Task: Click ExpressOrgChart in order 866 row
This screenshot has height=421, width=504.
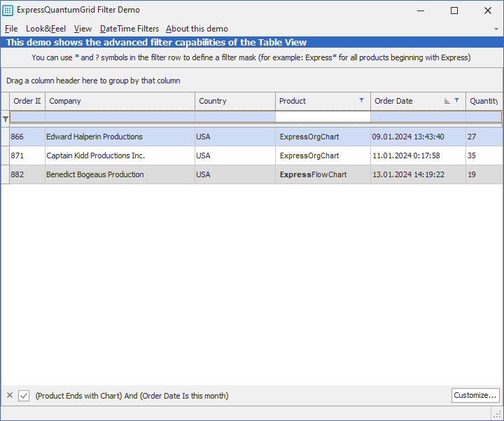Action: [323, 137]
